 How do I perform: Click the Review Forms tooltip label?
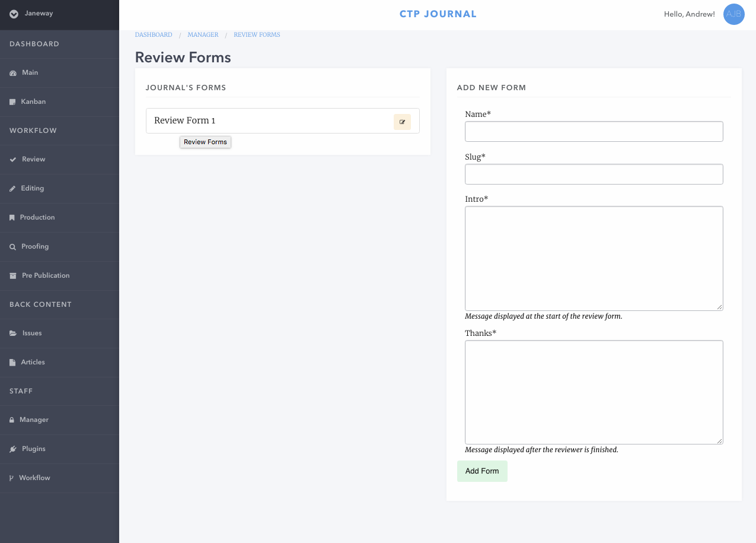pyautogui.click(x=205, y=142)
